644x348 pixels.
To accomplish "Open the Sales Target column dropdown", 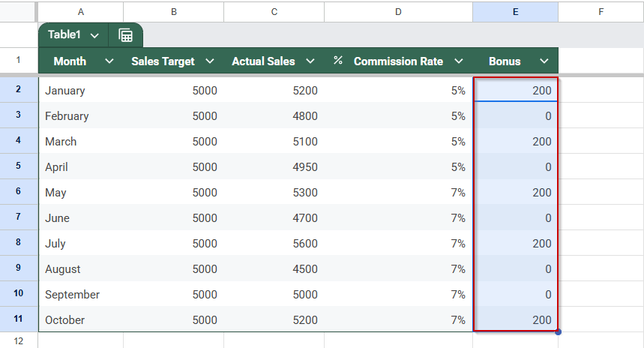I will [x=210, y=61].
